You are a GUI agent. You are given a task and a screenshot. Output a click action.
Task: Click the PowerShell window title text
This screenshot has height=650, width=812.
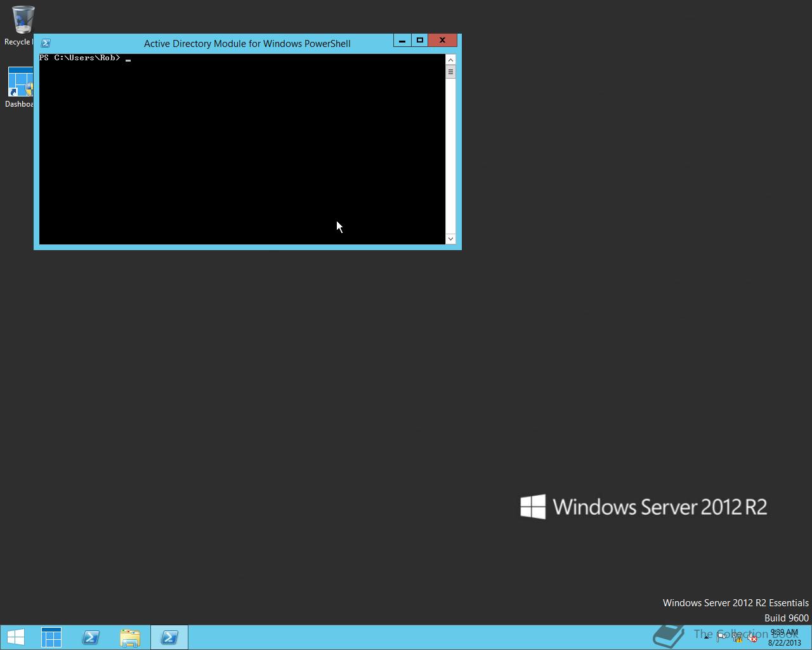click(x=247, y=44)
